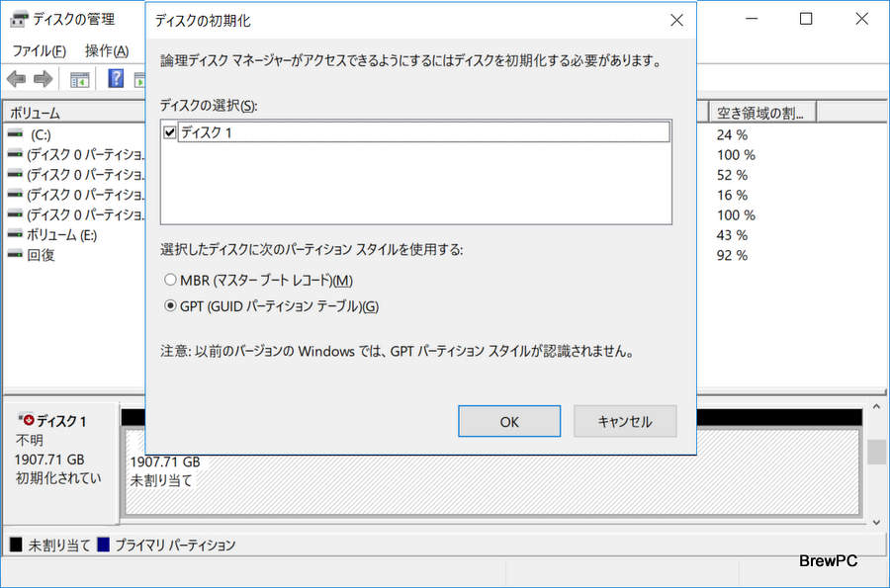The height and width of the screenshot is (588, 890).
Task: Open the ファイル(F) menu
Action: 39,50
